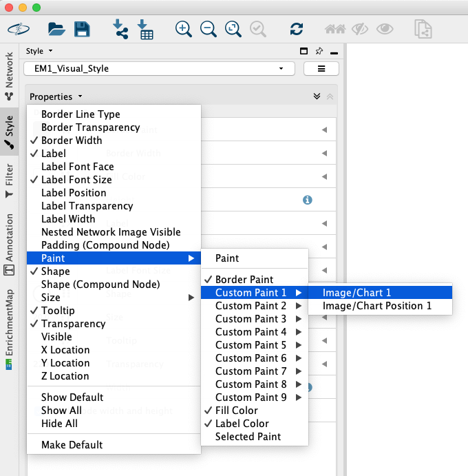Toggle Fill Color in Paint submenu
Viewport: 468px width, 476px height.
pos(255,410)
